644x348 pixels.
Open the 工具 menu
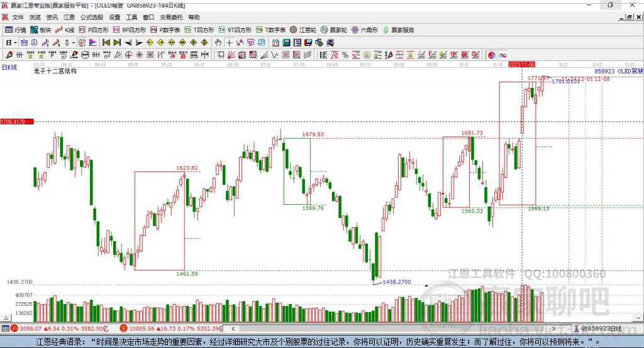131,17
